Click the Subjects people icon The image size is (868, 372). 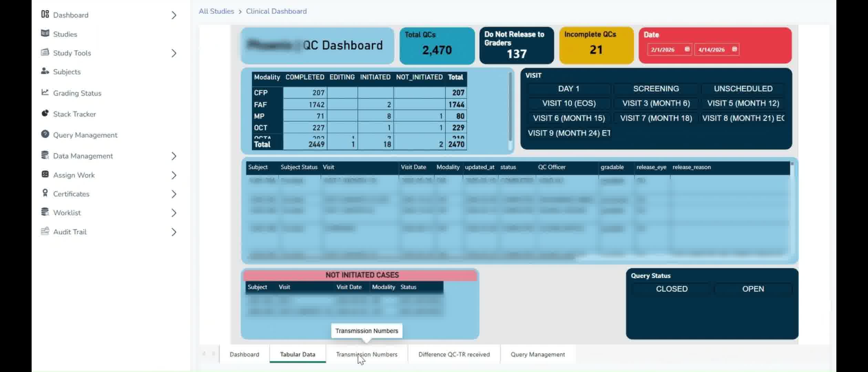45,71
